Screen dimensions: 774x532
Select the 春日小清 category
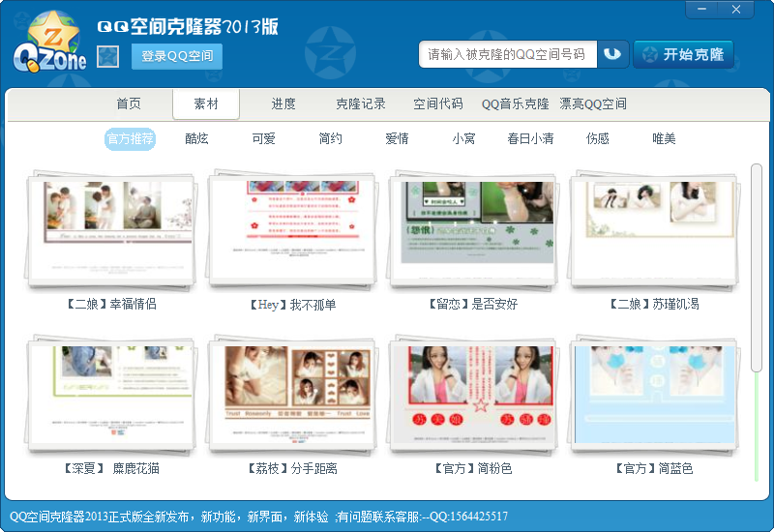pos(530,138)
